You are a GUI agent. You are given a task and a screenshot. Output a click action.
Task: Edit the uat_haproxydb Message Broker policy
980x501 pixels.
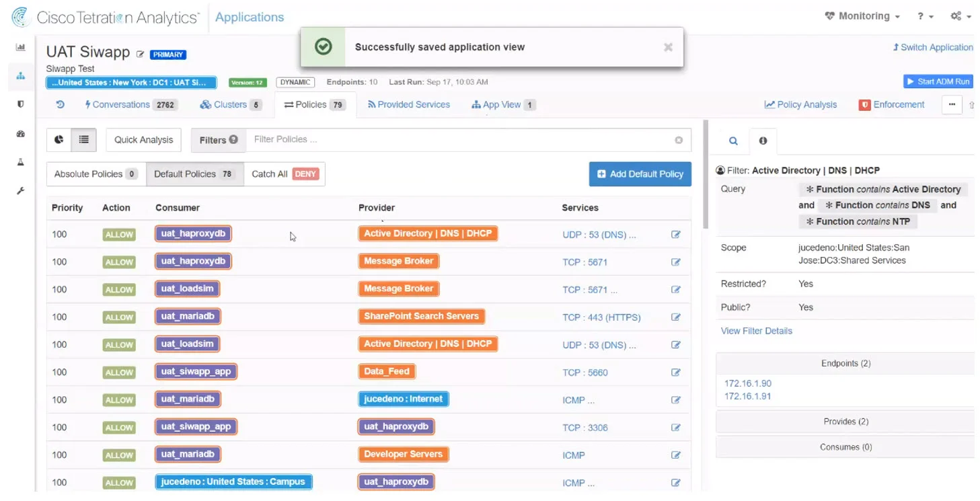coord(676,262)
